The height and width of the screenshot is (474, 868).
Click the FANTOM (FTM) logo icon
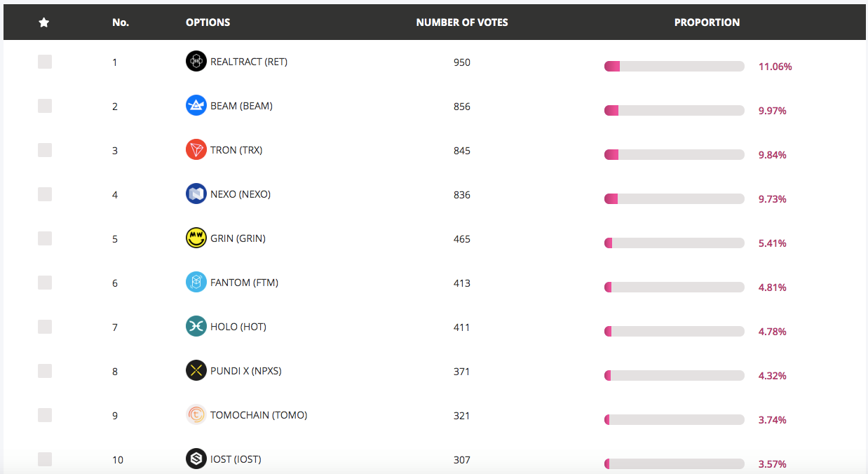[196, 283]
